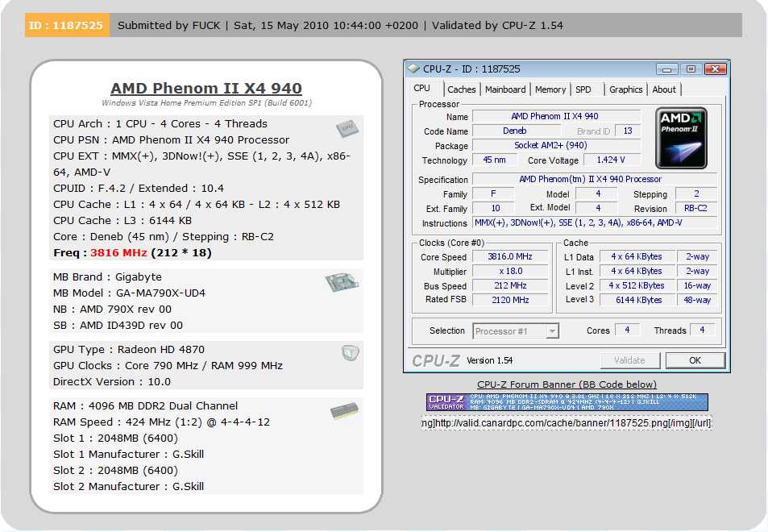This screenshot has height=532, width=768.
Task: Click the orange ID : 1187525 badge
Action: coord(66,26)
